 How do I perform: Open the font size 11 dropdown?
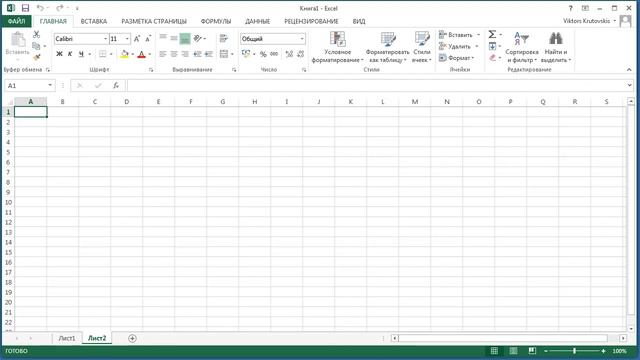coord(127,39)
